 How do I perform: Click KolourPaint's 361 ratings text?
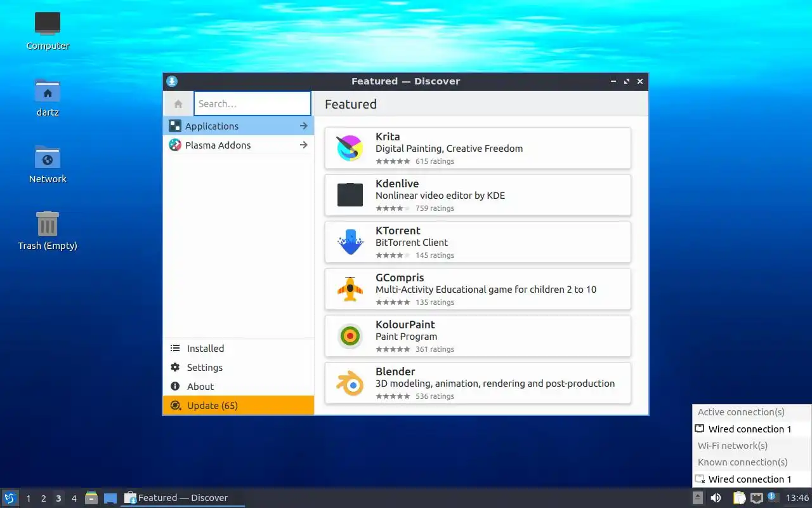pyautogui.click(x=435, y=349)
